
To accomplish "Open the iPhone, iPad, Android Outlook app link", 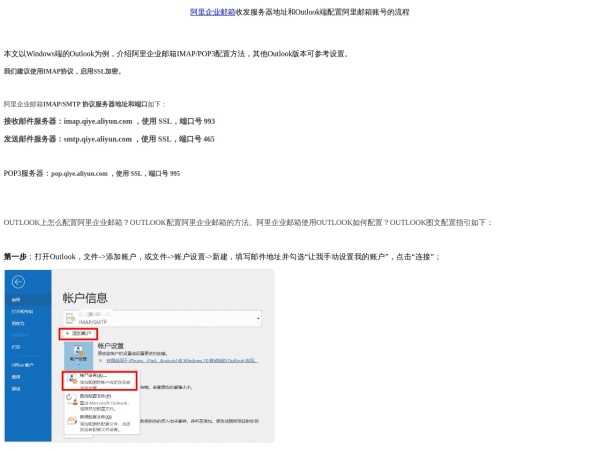I will [182, 360].
